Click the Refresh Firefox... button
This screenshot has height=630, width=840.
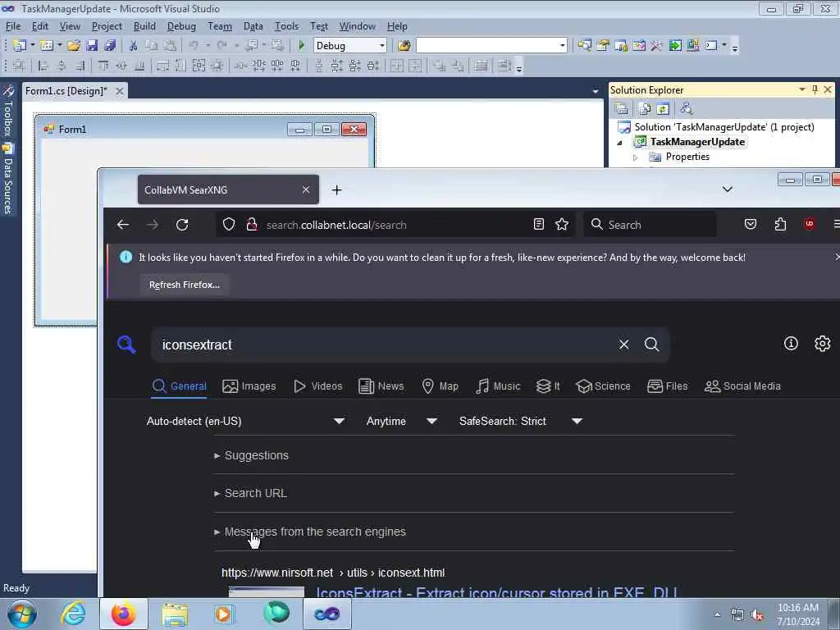click(185, 285)
